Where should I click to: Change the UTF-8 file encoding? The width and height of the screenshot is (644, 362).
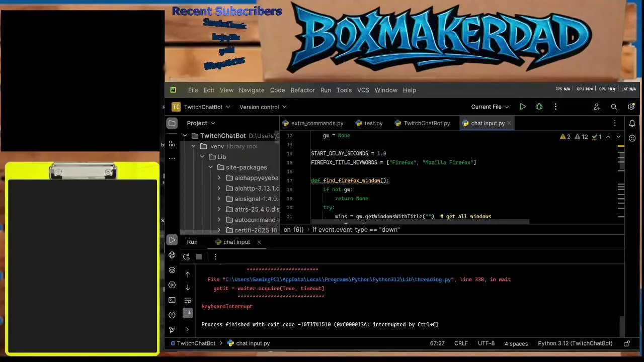(x=486, y=343)
